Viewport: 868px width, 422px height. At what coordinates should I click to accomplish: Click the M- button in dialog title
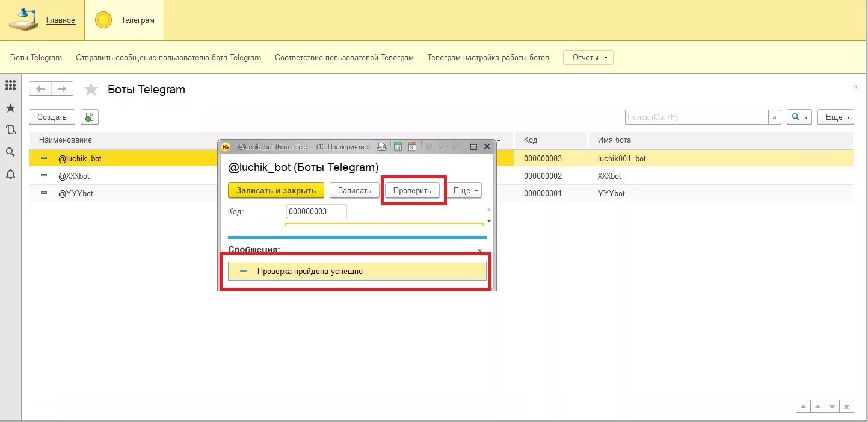coord(457,146)
